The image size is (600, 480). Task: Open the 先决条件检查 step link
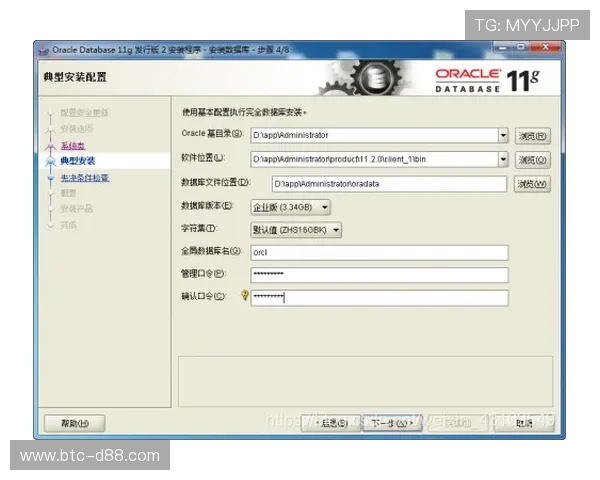point(85,178)
